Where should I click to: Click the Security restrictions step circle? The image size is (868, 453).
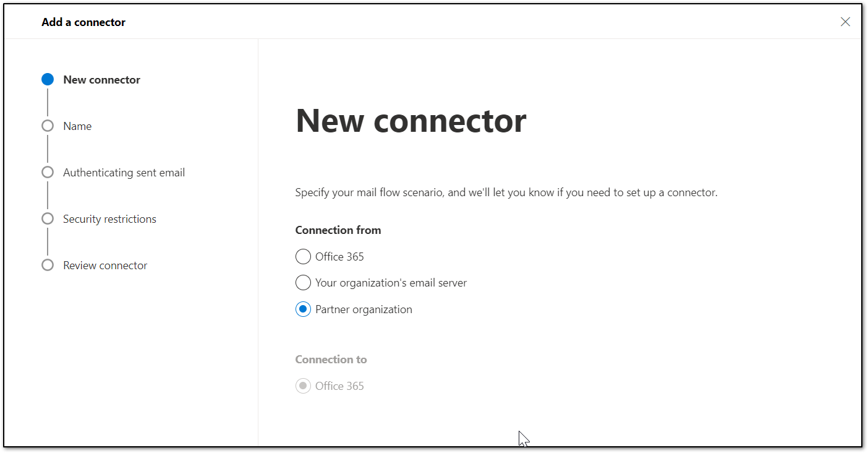(48, 218)
